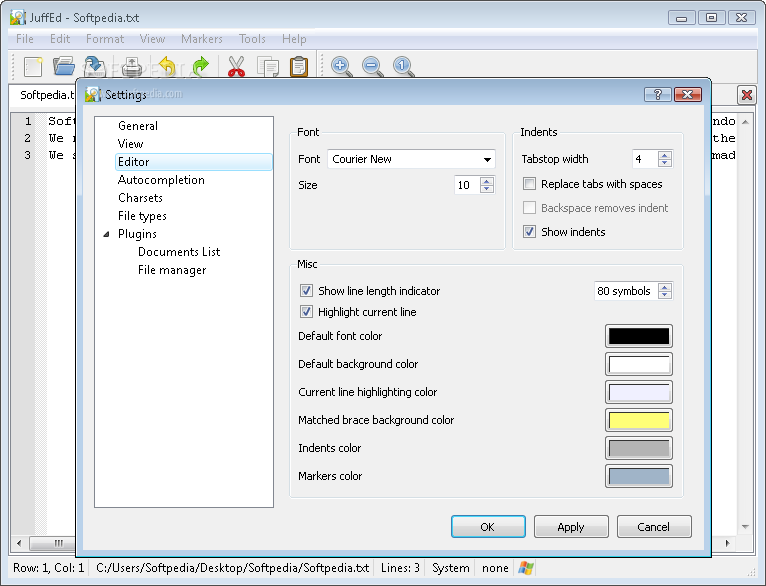This screenshot has width=766, height=586.
Task: Click the JuffEd app icon in title bar
Action: pyautogui.click(x=18, y=18)
